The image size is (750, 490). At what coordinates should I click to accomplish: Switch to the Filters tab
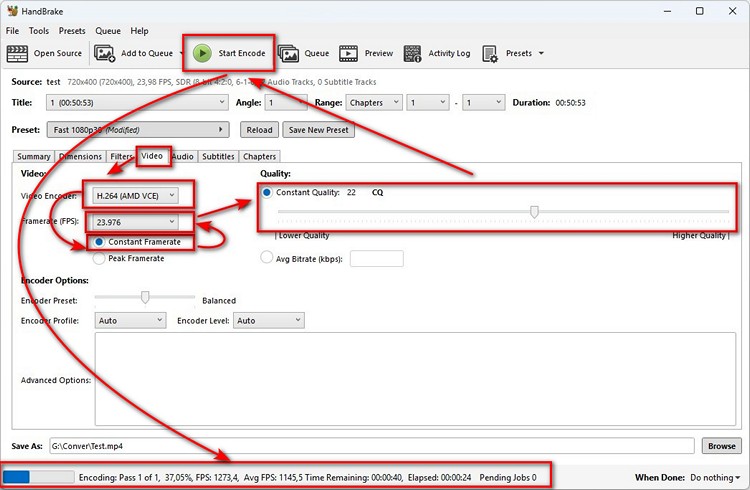click(121, 156)
